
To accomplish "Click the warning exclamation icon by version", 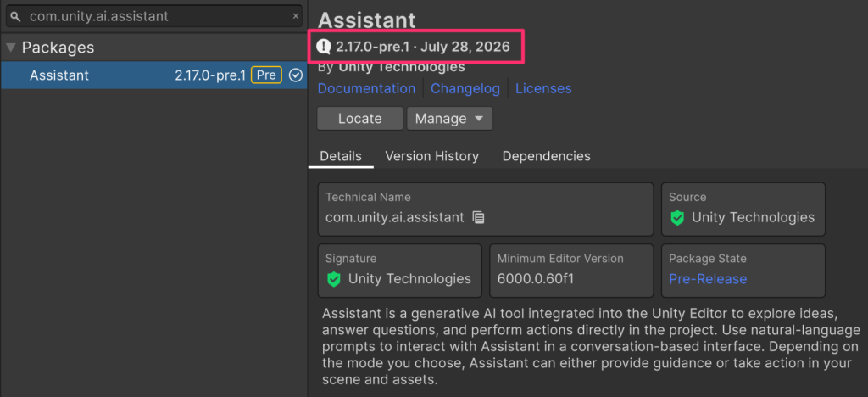I will tap(323, 46).
